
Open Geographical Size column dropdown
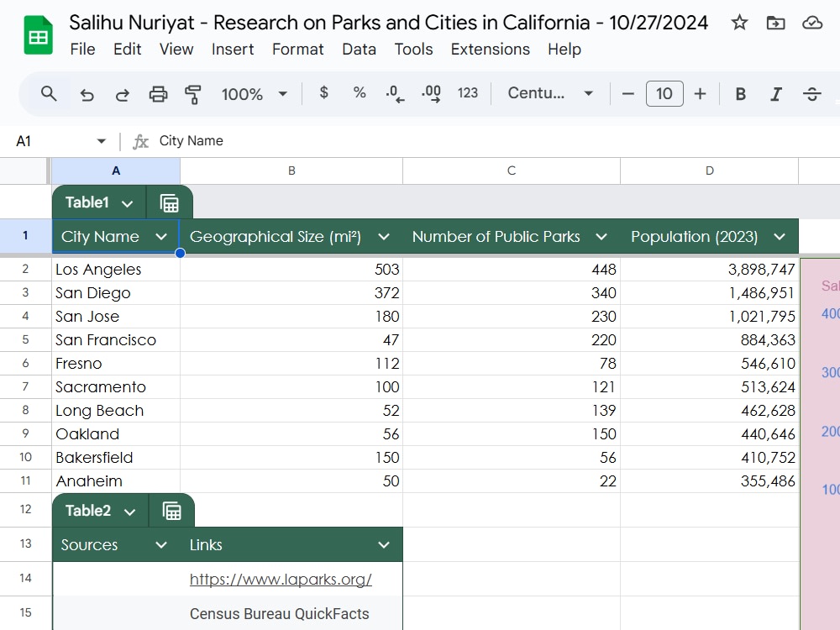[x=384, y=237]
